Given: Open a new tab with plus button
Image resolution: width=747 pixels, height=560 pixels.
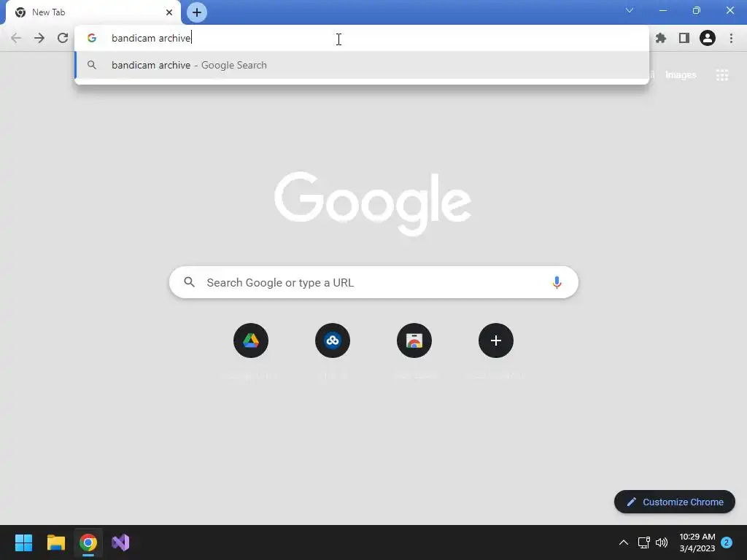Looking at the screenshot, I should (197, 12).
